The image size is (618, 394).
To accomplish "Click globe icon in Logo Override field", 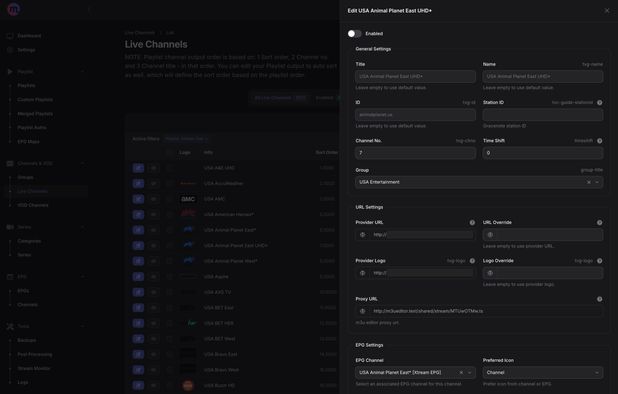I will [x=490, y=273].
